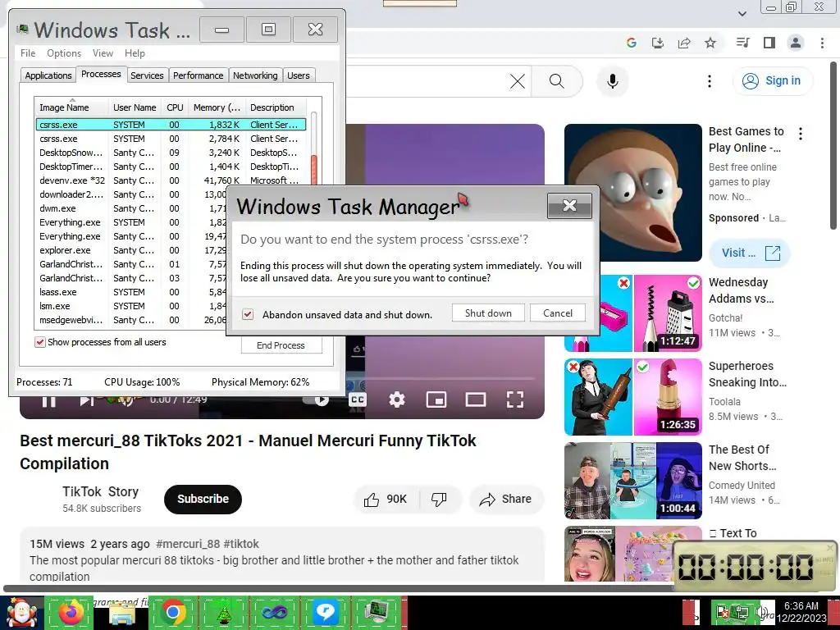Click the End Process button
The width and height of the screenshot is (840, 630).
tap(281, 345)
